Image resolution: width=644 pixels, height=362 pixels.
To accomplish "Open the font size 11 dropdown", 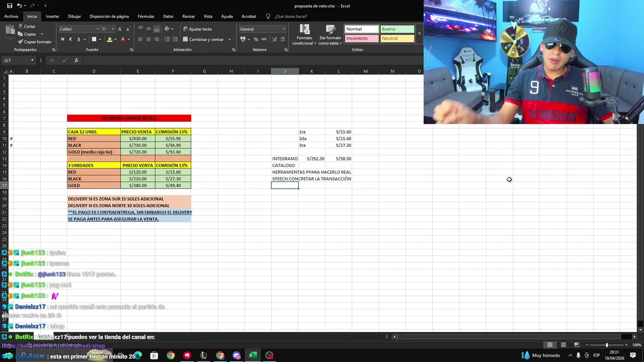I will click(113, 29).
